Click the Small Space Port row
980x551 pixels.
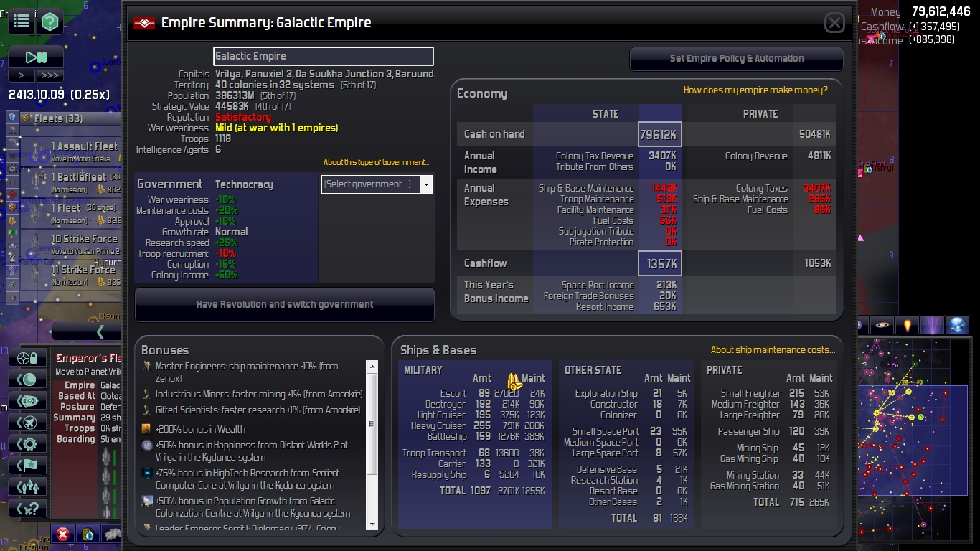tap(626, 431)
